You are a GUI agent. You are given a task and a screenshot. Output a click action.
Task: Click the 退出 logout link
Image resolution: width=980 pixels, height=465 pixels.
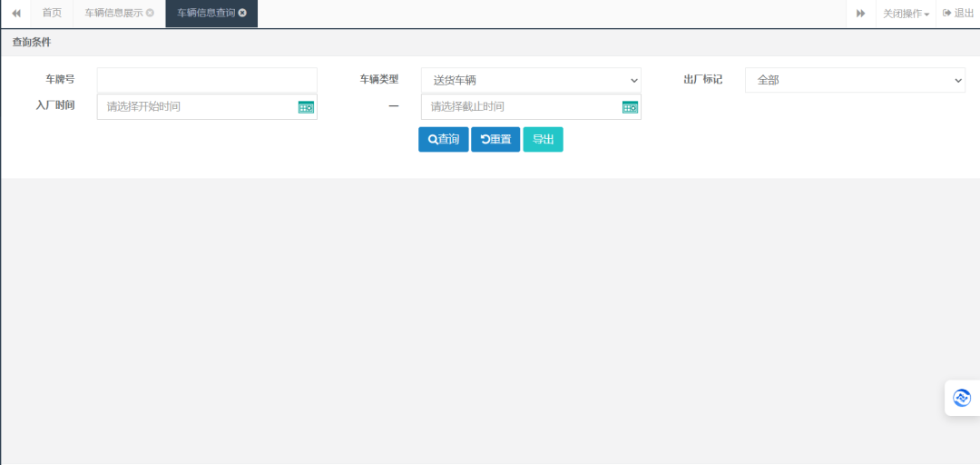pyautogui.click(x=958, y=13)
